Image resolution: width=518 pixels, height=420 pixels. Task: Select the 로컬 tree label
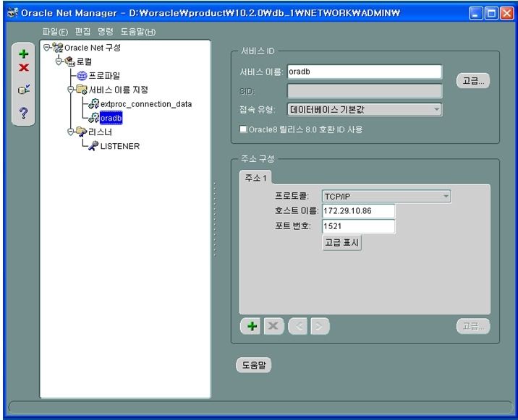tap(84, 61)
